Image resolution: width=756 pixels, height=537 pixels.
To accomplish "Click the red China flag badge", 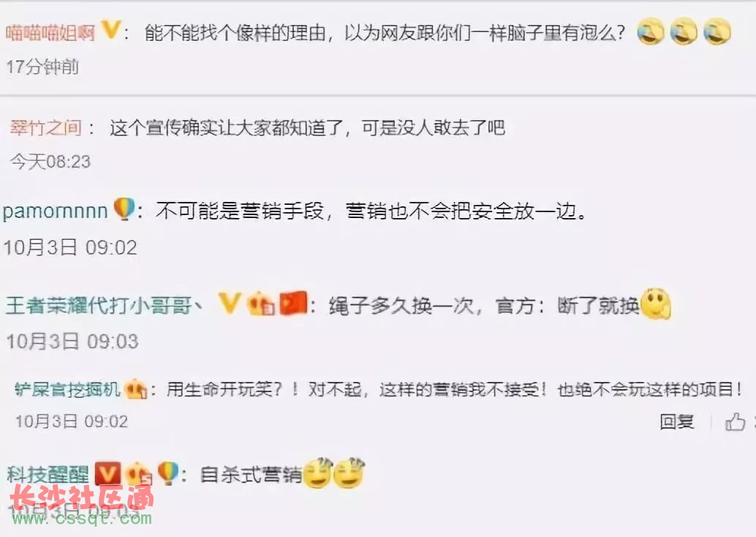I will point(294,303).
